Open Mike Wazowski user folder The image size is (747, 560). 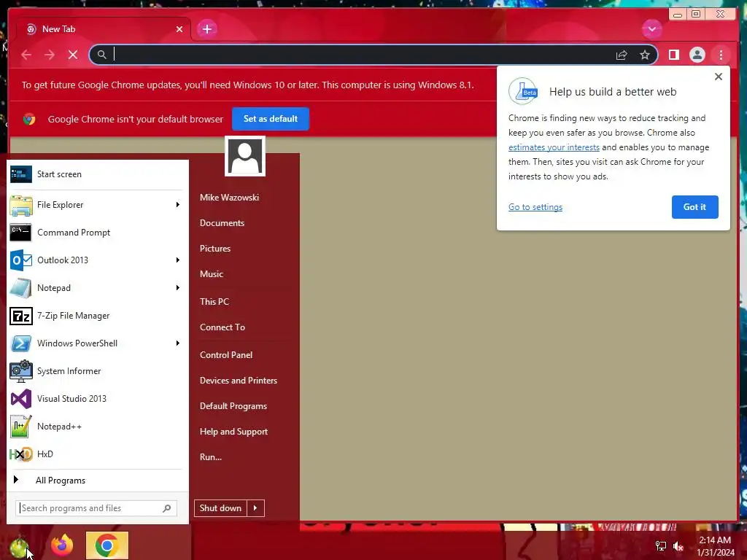click(229, 197)
